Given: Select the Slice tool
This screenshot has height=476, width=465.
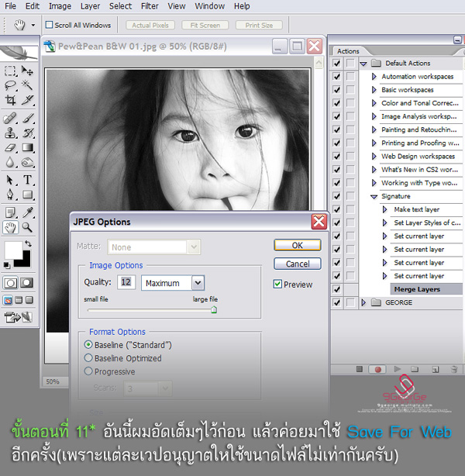Looking at the screenshot, I should tap(27, 100).
